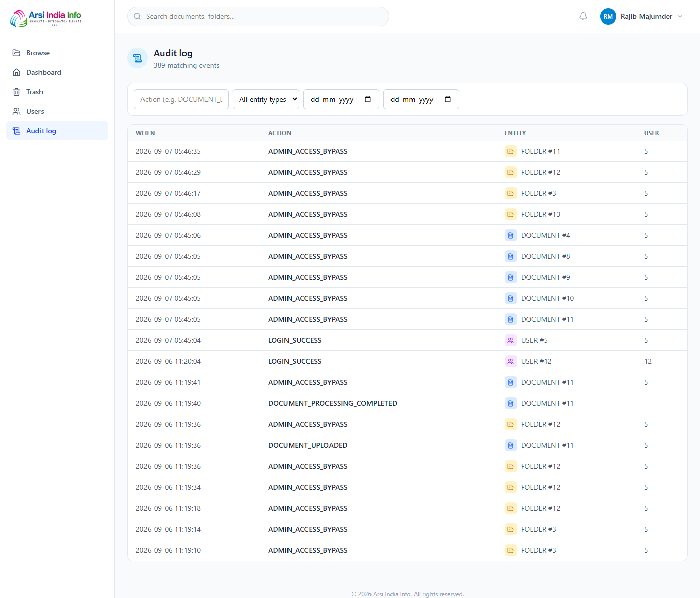Click the Rajib Majumder user name
The image size is (700, 598).
click(646, 16)
